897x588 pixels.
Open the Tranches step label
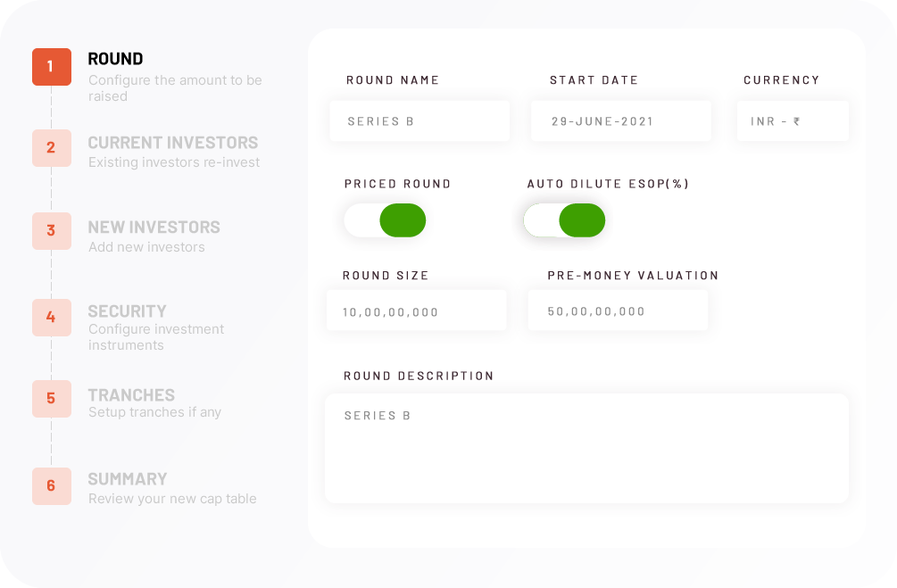(x=131, y=395)
